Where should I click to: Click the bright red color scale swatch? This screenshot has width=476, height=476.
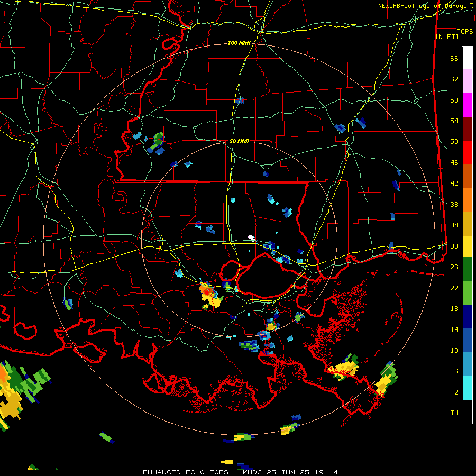point(467,152)
